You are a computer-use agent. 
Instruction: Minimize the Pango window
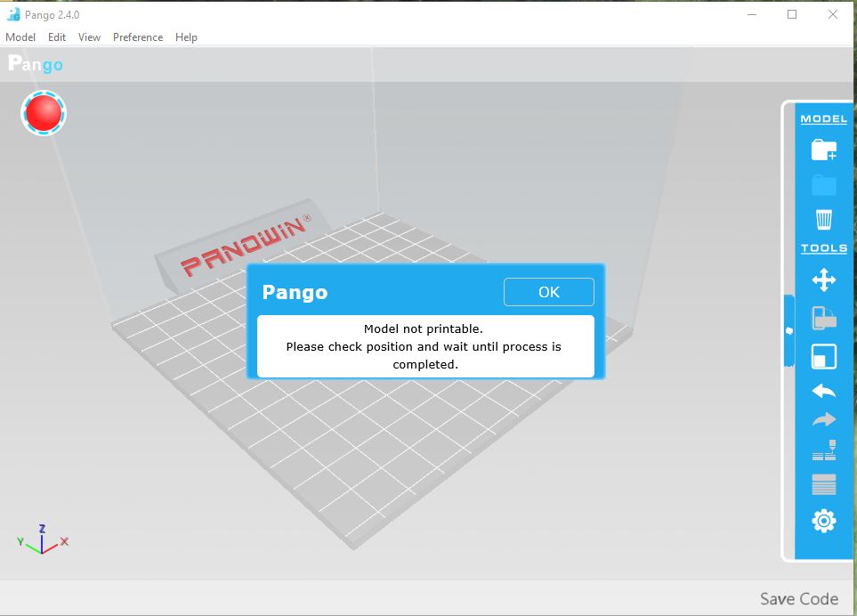tap(752, 15)
